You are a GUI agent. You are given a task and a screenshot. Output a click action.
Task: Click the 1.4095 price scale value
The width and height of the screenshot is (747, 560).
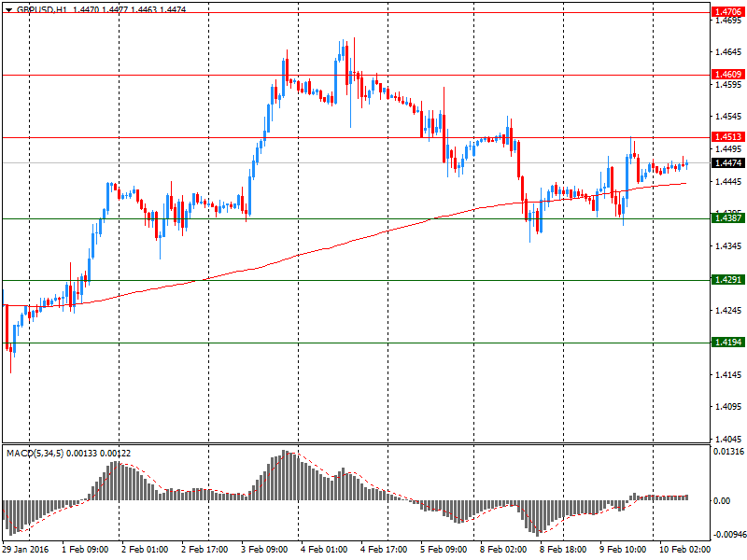coord(728,407)
